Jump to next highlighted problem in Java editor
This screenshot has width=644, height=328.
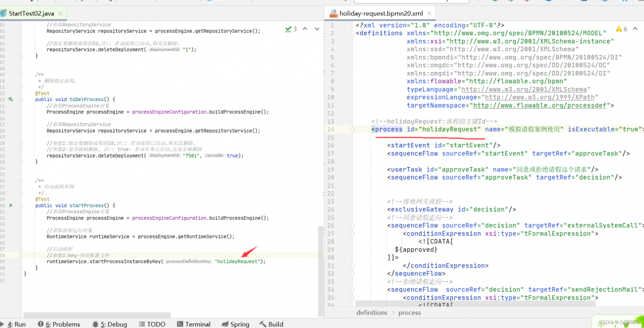[x=317, y=29]
